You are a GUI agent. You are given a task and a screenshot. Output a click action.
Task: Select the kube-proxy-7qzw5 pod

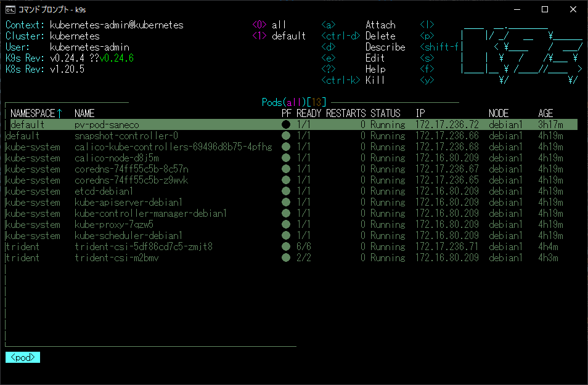[114, 225]
